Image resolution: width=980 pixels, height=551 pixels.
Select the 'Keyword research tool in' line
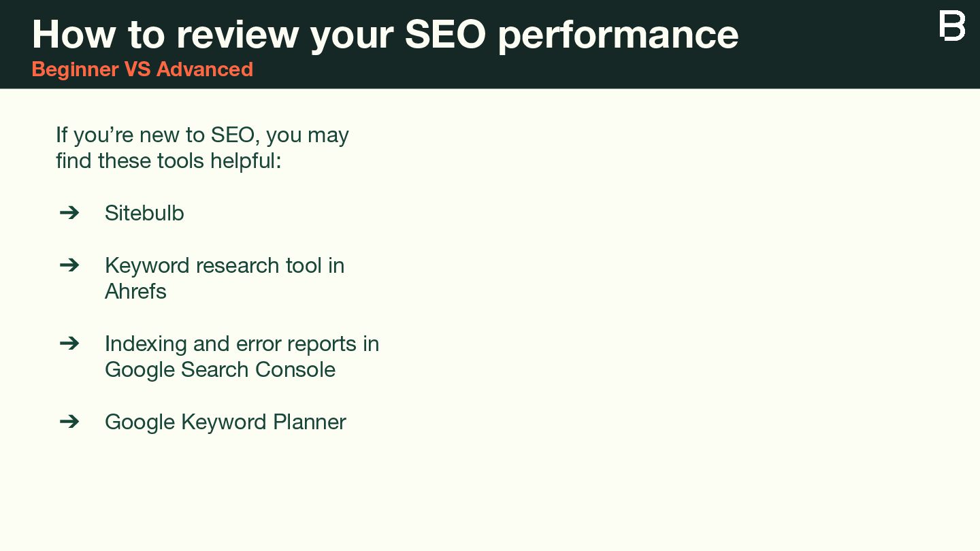click(225, 265)
